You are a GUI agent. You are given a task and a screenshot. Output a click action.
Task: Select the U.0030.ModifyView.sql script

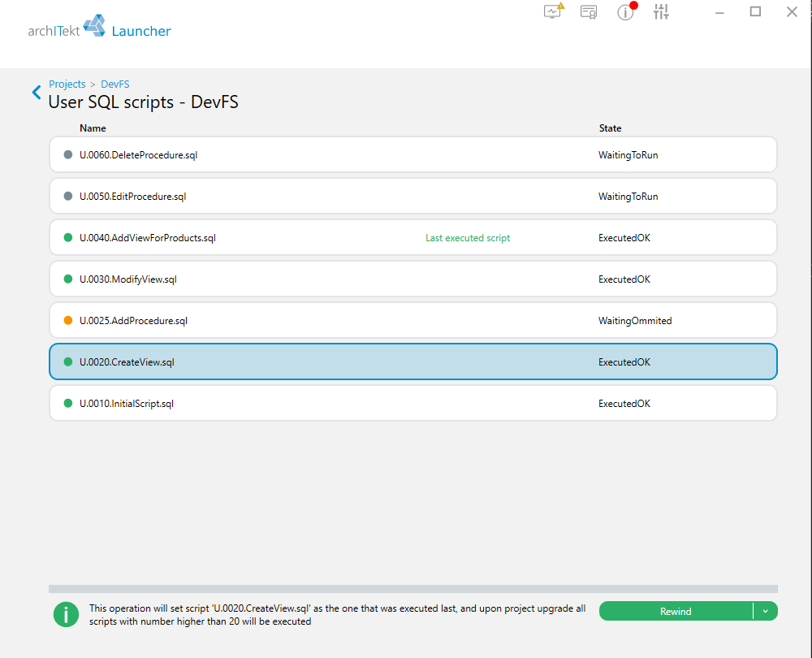(413, 279)
